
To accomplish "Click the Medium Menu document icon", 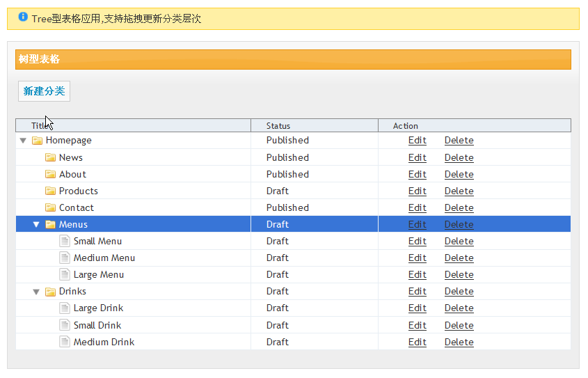I will click(65, 258).
